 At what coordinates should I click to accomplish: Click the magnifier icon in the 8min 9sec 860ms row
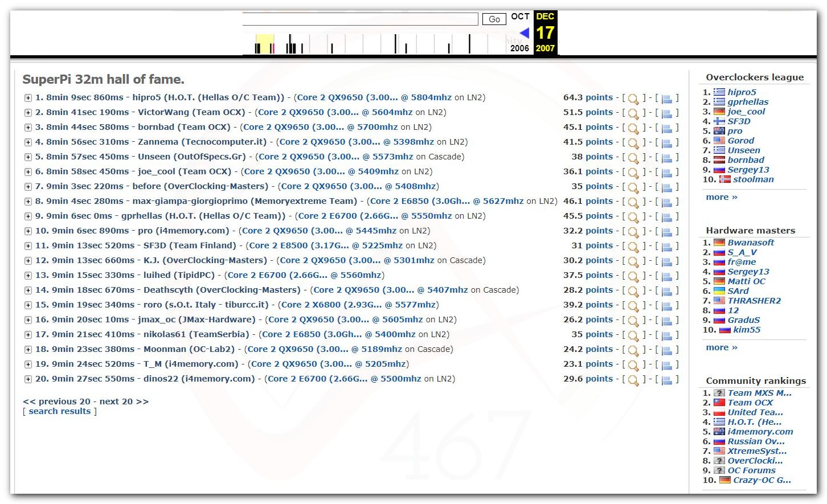click(x=633, y=99)
